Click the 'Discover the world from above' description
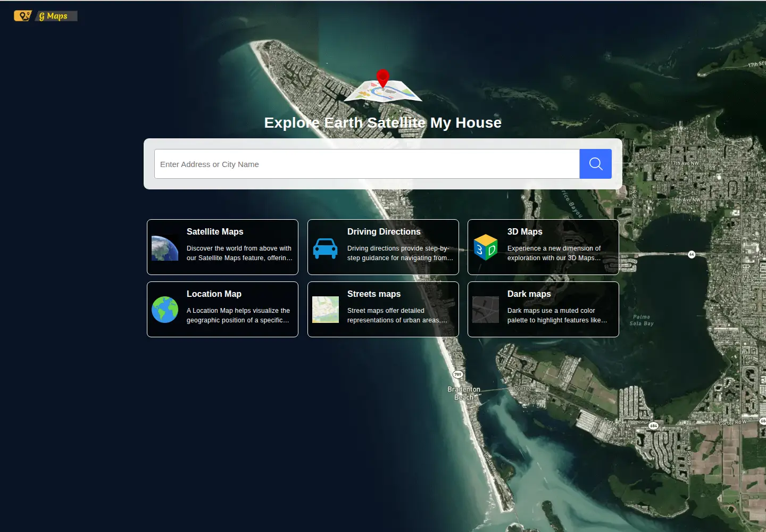The width and height of the screenshot is (766, 532). (239, 253)
